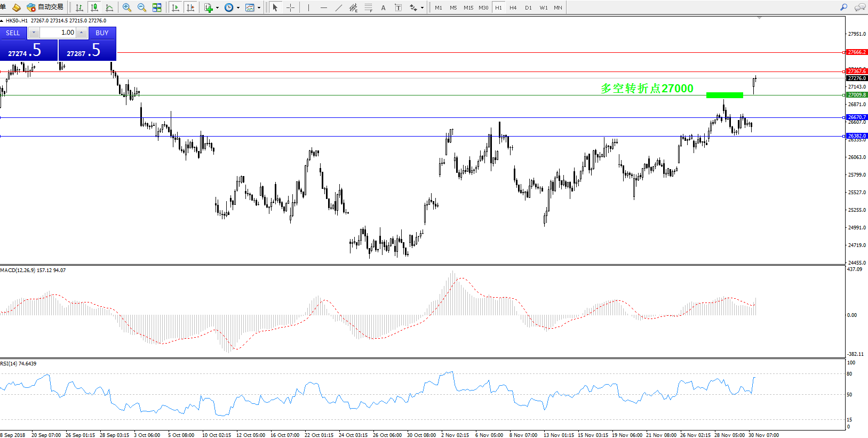The height and width of the screenshot is (438, 868).
Task: Select the Fibonacci retracement tool
Action: tap(368, 7)
